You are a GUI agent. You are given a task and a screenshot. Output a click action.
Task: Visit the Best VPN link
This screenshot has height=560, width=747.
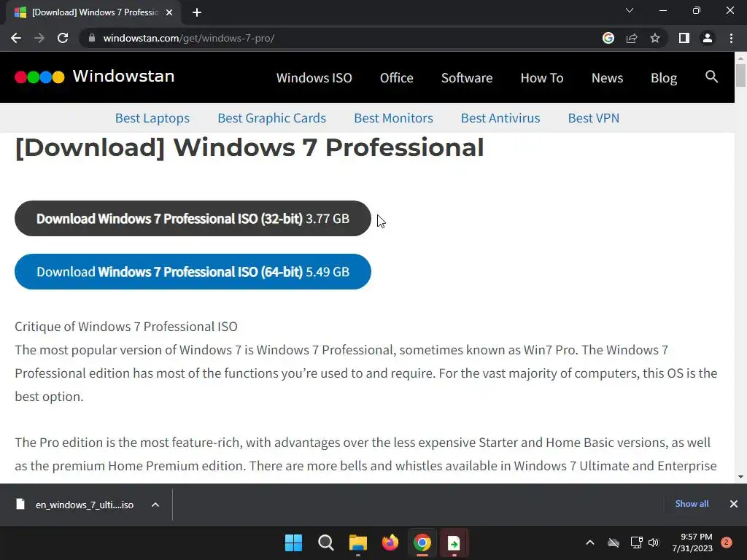tap(594, 118)
